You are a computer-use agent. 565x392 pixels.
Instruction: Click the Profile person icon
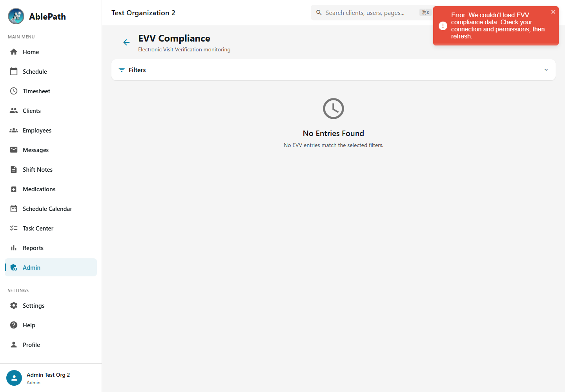(14, 345)
